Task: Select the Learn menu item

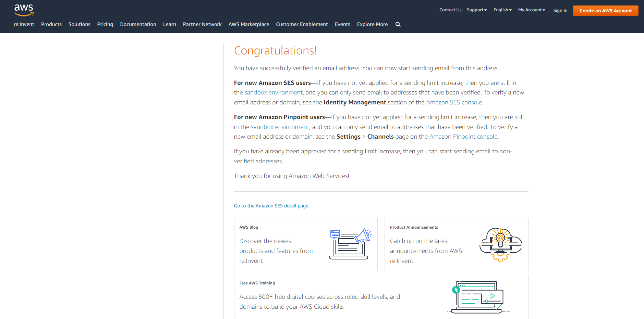Action: (170, 24)
